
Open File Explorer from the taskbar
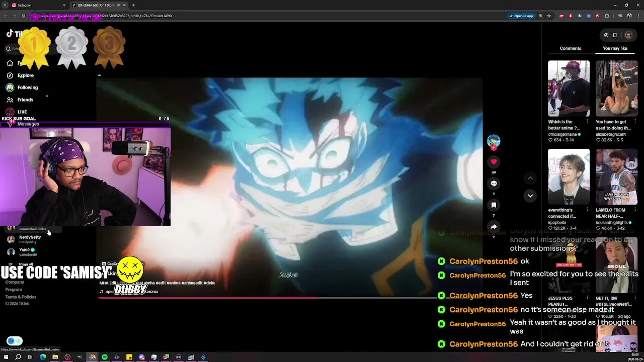[55, 357]
